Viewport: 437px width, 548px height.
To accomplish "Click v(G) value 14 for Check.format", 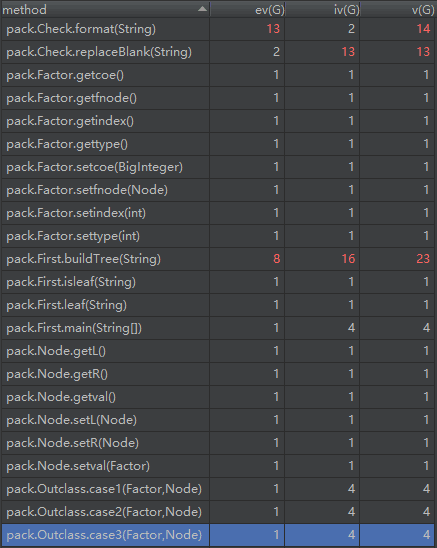I will pyautogui.click(x=423, y=29).
